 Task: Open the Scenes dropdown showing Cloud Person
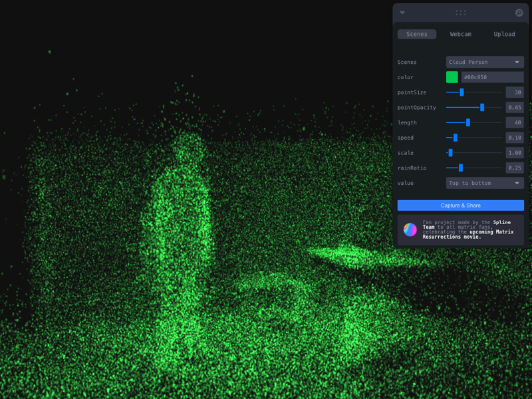point(485,62)
